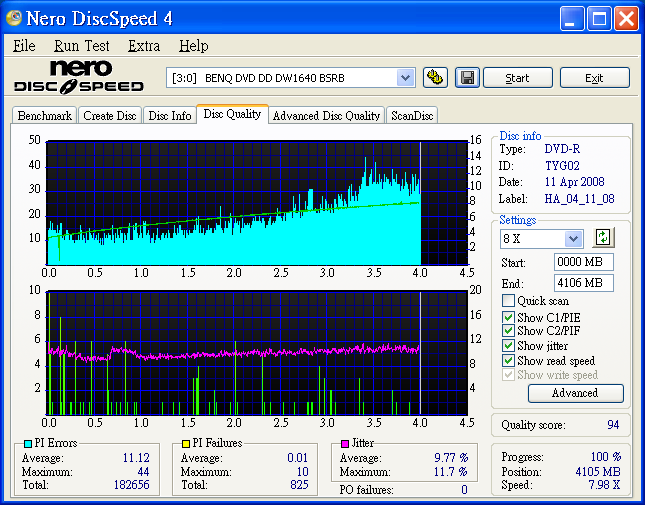645x505 pixels.
Task: Click the Speed value 7.98 X
Action: pos(604,484)
